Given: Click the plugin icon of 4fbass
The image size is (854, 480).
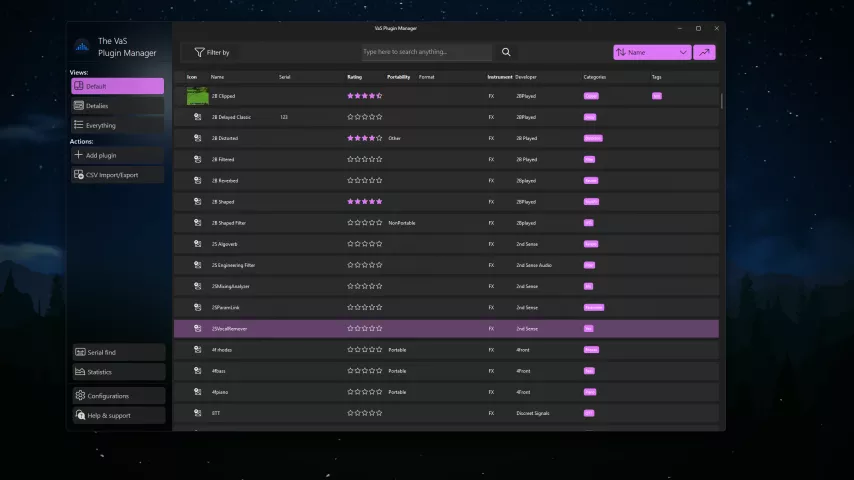Looking at the screenshot, I should [198, 370].
